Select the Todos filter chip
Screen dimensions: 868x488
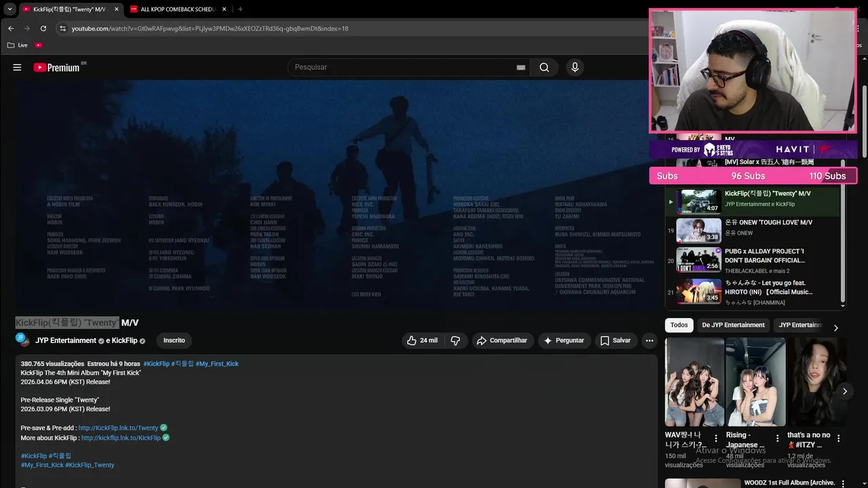click(x=679, y=325)
